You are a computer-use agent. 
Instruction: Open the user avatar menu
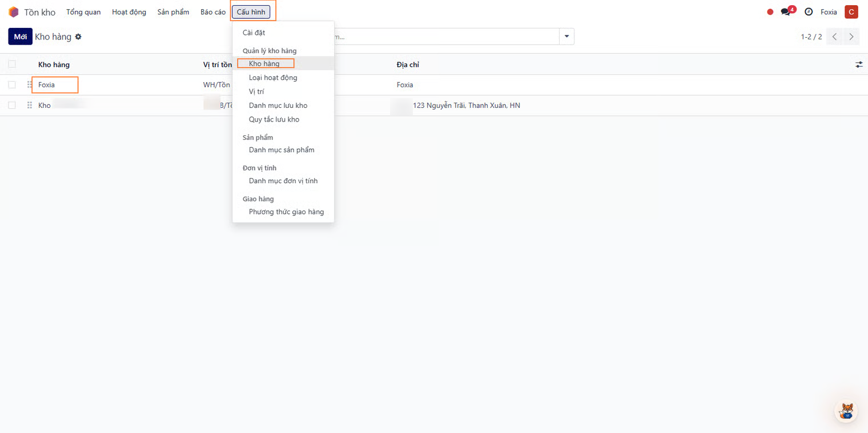coord(851,12)
